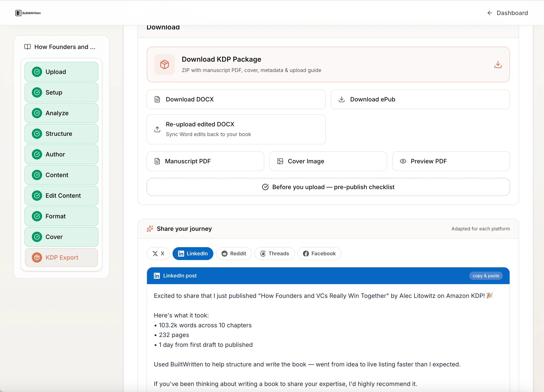The image size is (544, 392).
Task: Click the sparkle icon beside Share your journey
Action: coord(150,229)
